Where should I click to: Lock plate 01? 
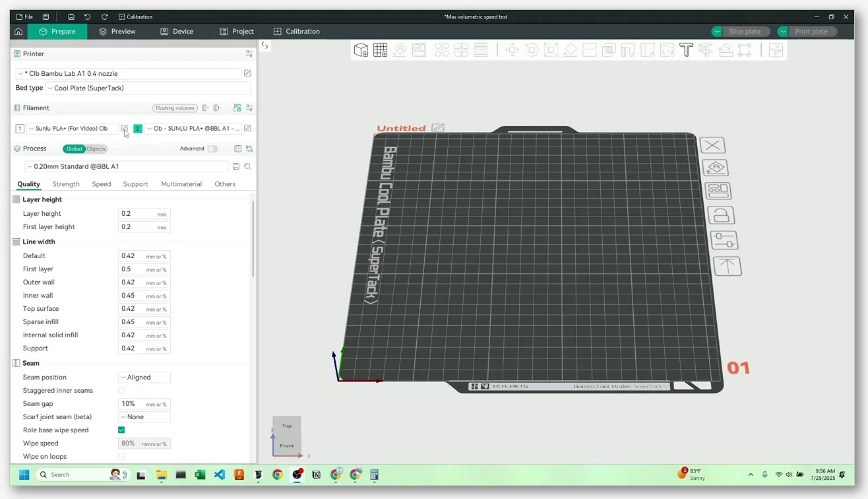pos(721,215)
